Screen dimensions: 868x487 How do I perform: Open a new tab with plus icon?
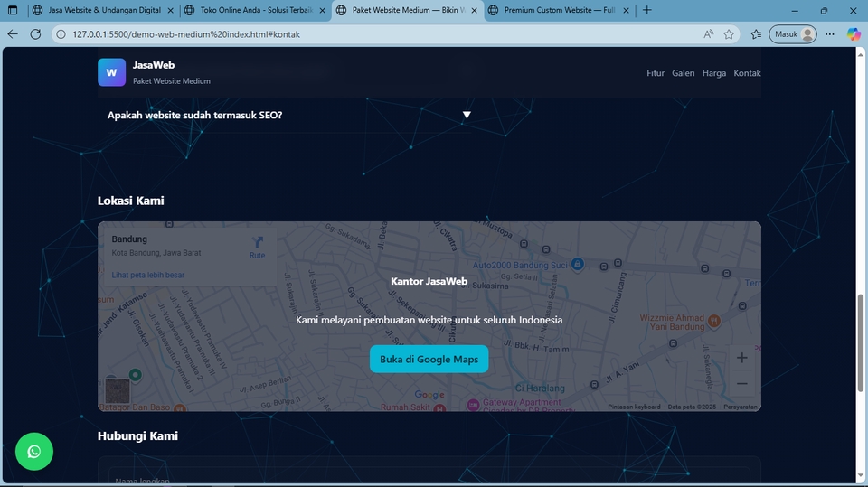pos(647,10)
